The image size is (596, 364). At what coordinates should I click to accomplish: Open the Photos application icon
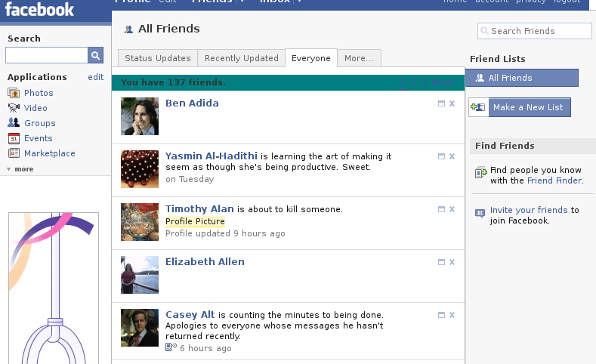click(14, 93)
